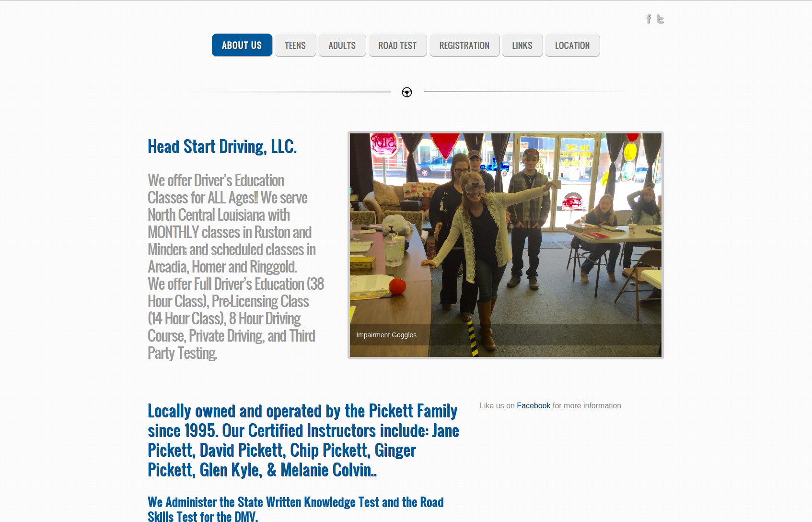Viewport: 812px width, 522px height.
Task: Click the classroom slideshow photo
Action: (506, 245)
